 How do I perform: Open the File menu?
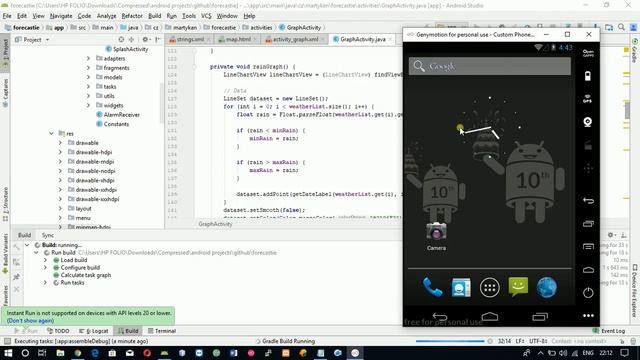click(7, 16)
